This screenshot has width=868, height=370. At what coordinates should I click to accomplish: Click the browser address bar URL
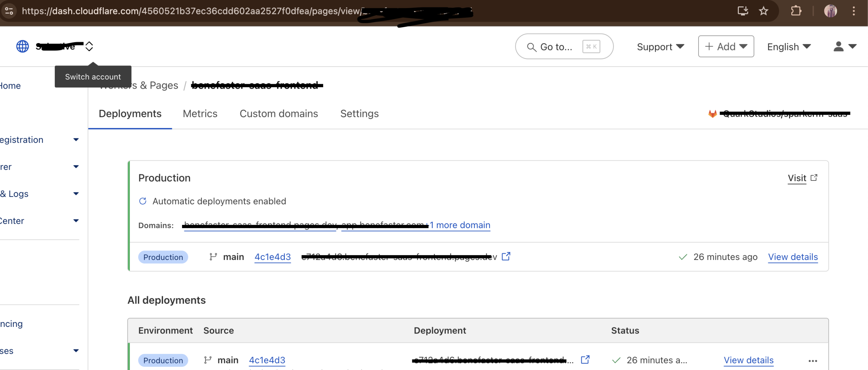point(247,11)
